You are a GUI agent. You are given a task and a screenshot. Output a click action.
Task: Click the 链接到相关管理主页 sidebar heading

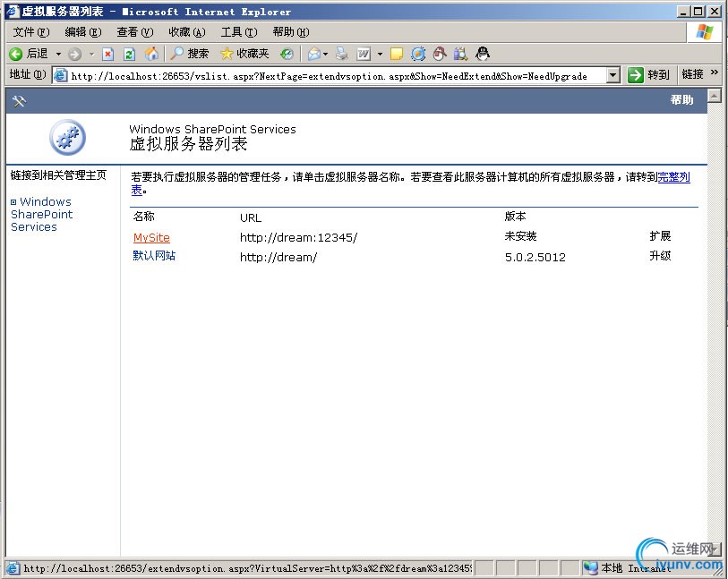58,175
